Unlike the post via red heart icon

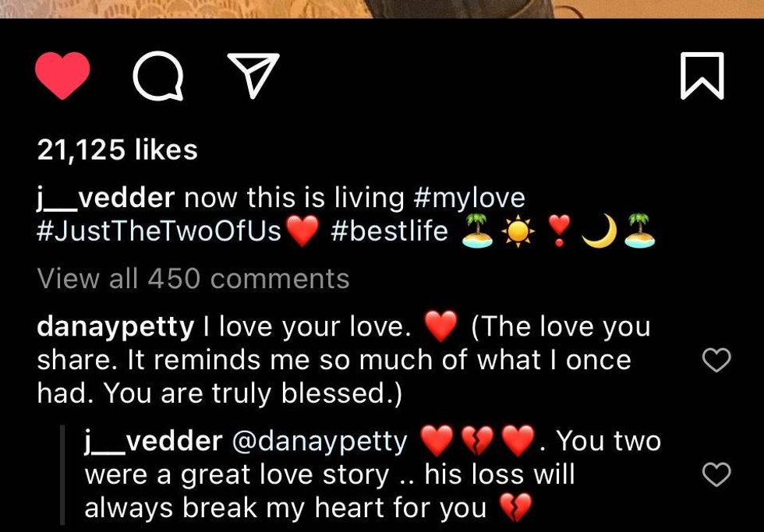click(62, 76)
